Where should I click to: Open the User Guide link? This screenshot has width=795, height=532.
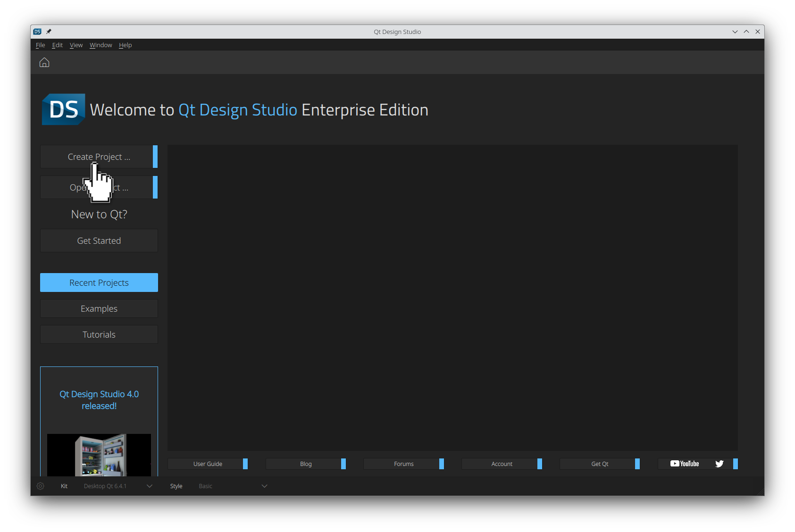(208, 464)
